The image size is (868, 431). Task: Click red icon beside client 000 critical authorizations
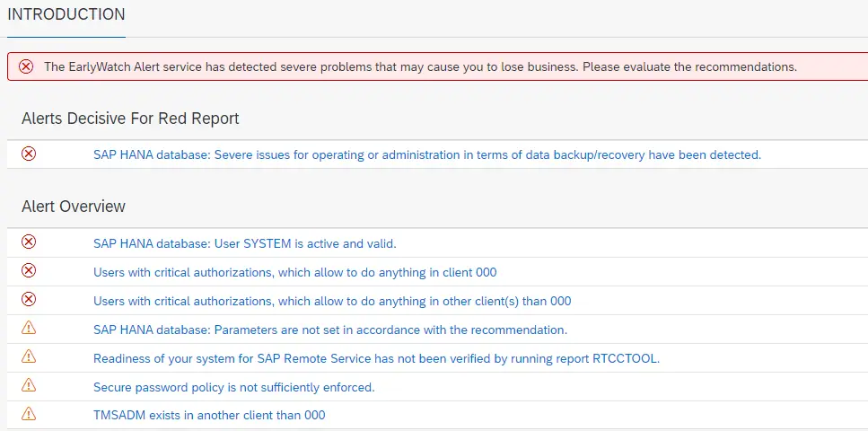(29, 270)
